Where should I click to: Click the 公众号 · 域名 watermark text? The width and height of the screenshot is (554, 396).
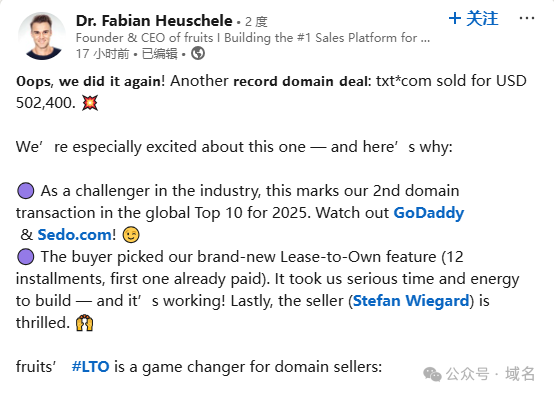click(490, 374)
